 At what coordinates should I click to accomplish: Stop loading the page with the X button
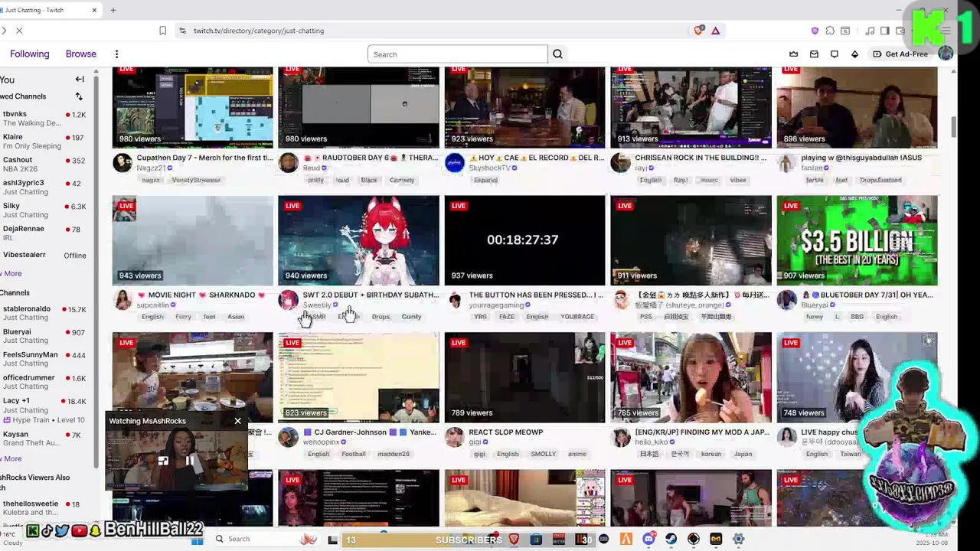tap(19, 31)
